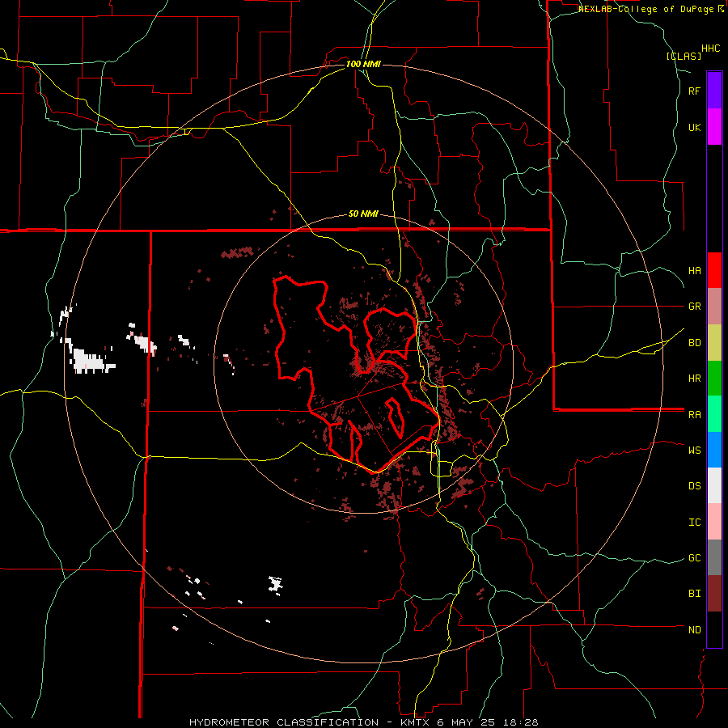728x728 pixels.
Task: Click the HA red legend swatch
Action: pos(714,270)
